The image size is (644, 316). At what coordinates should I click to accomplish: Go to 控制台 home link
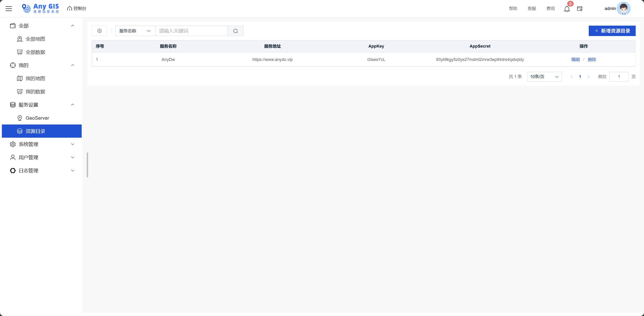(x=77, y=9)
